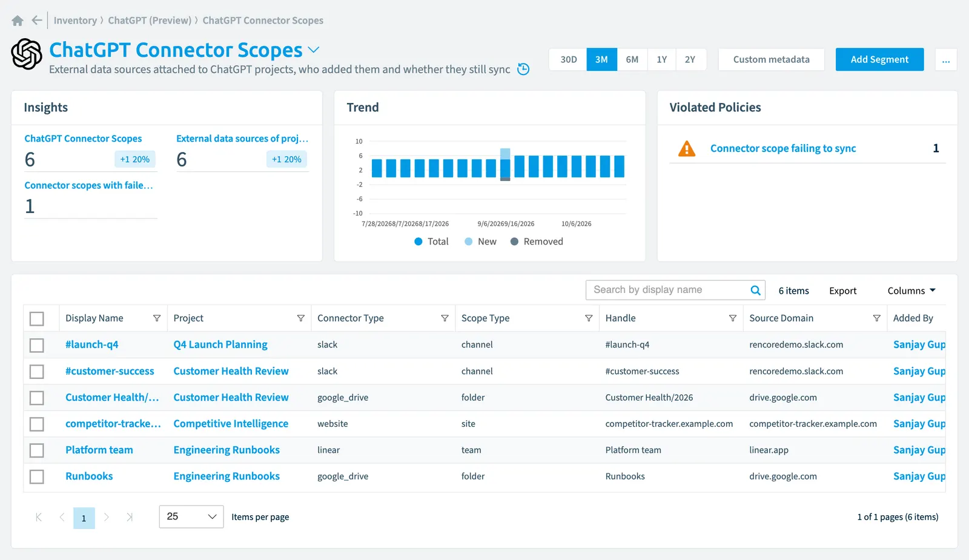Go to next page arrow icon
The image size is (969, 560).
tap(107, 517)
